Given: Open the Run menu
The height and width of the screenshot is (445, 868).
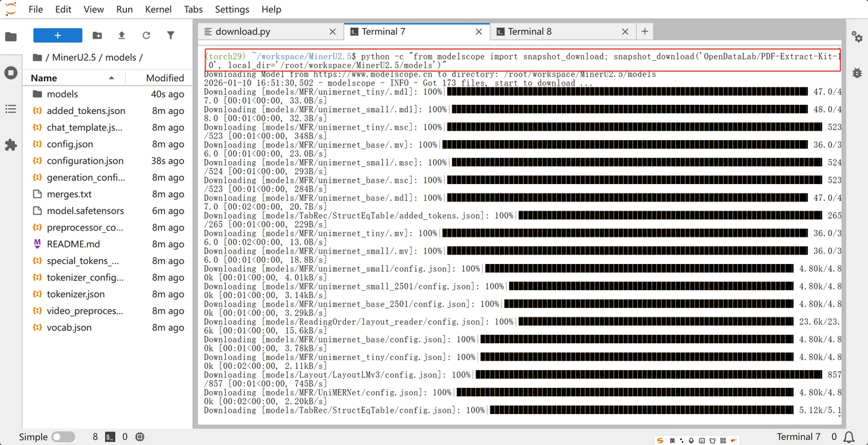Looking at the screenshot, I should [125, 9].
